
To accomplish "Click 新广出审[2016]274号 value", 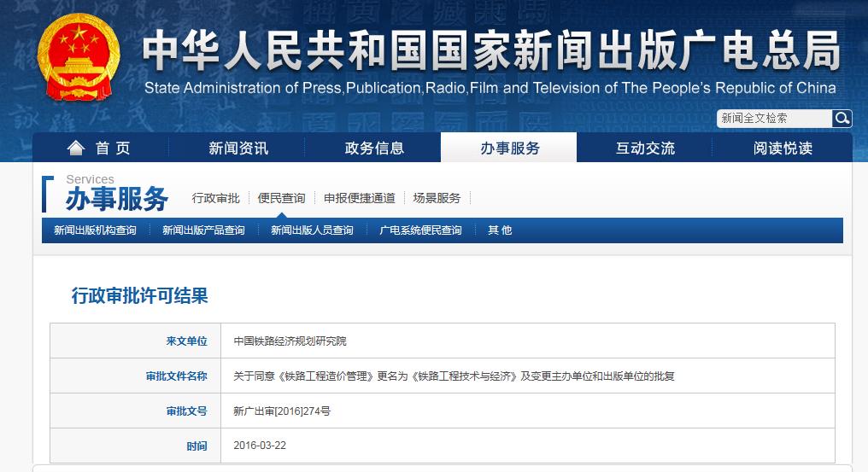I will [x=282, y=411].
